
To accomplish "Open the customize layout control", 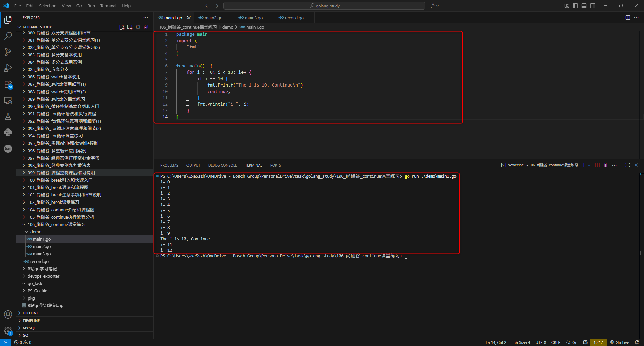I will [567, 6].
